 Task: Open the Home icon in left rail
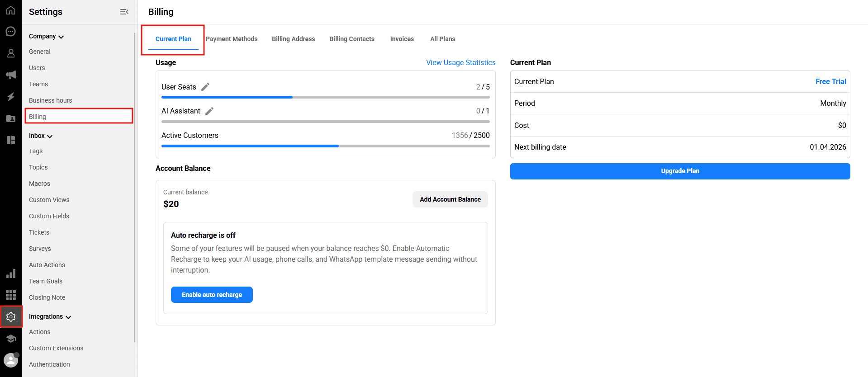point(11,10)
